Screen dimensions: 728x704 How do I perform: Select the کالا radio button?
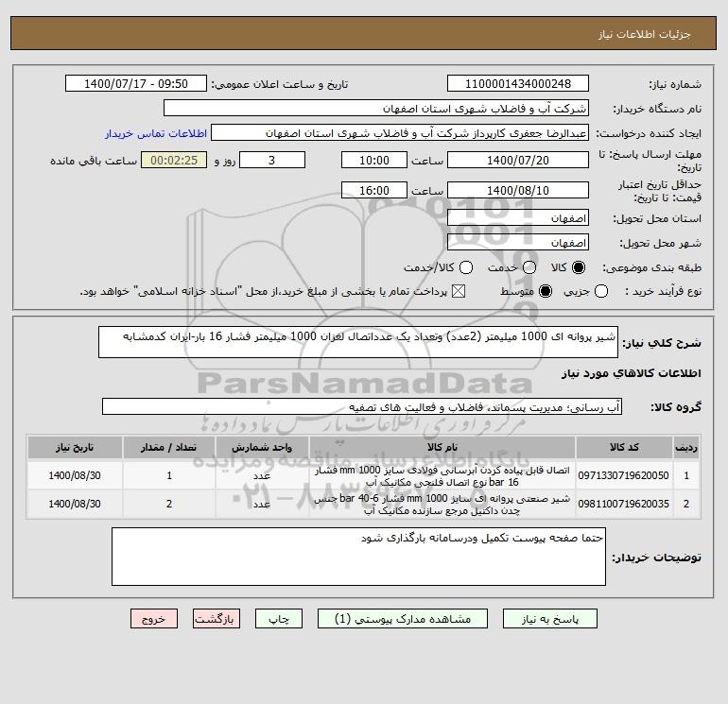click(579, 267)
